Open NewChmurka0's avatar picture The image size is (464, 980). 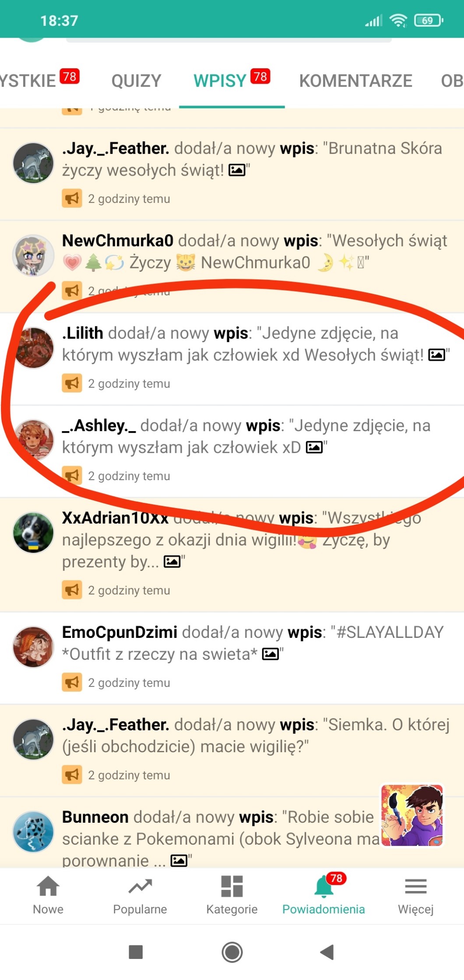(x=33, y=255)
